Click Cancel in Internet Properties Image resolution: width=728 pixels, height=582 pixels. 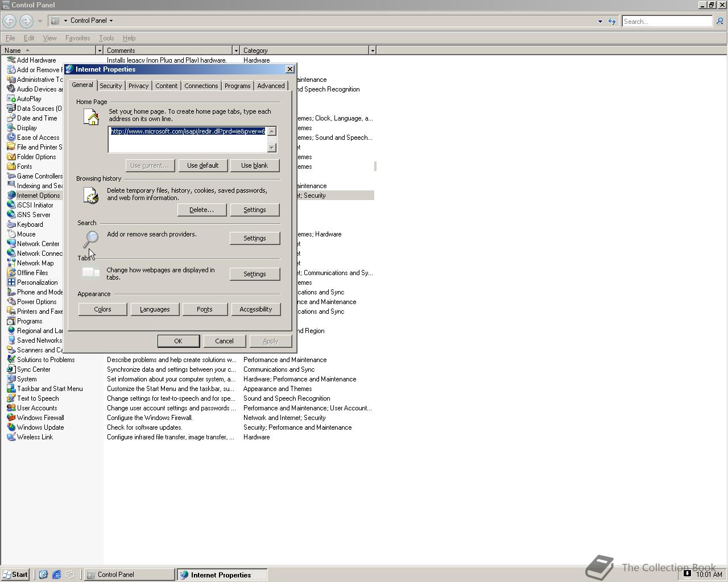[x=224, y=341]
